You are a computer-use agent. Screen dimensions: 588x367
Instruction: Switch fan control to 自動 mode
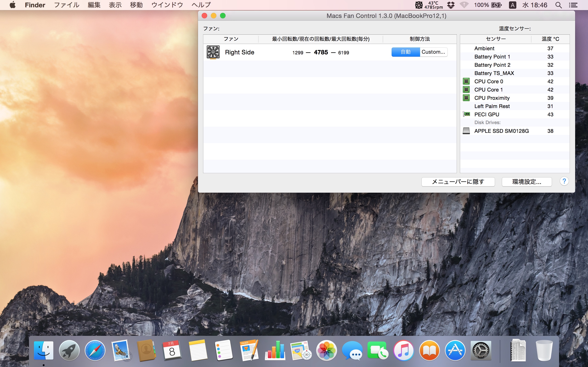point(406,52)
